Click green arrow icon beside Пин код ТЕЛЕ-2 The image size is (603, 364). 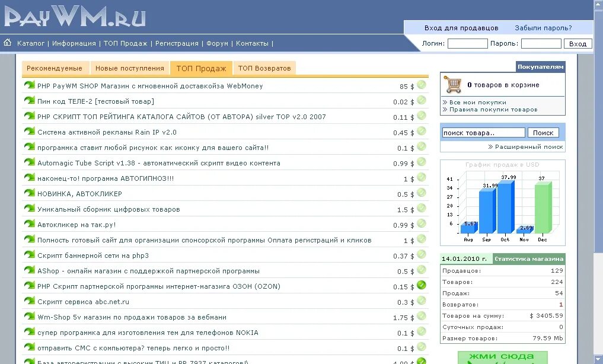(30, 100)
